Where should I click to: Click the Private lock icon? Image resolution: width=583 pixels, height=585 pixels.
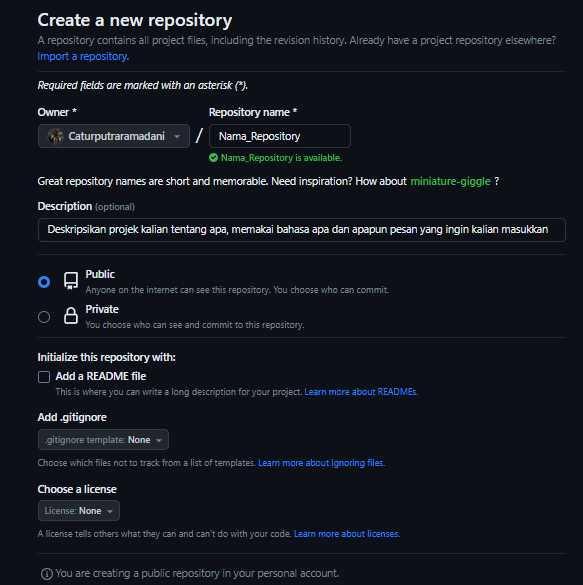71,316
